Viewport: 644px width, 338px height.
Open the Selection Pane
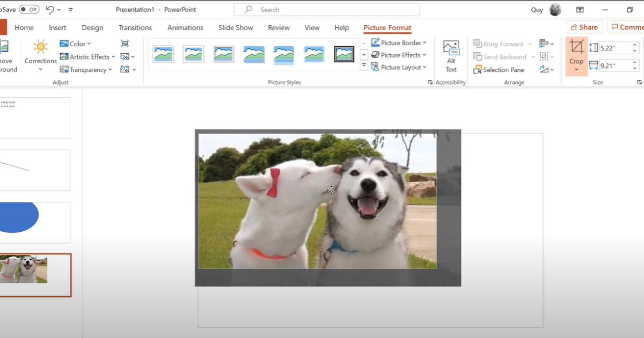pos(499,70)
